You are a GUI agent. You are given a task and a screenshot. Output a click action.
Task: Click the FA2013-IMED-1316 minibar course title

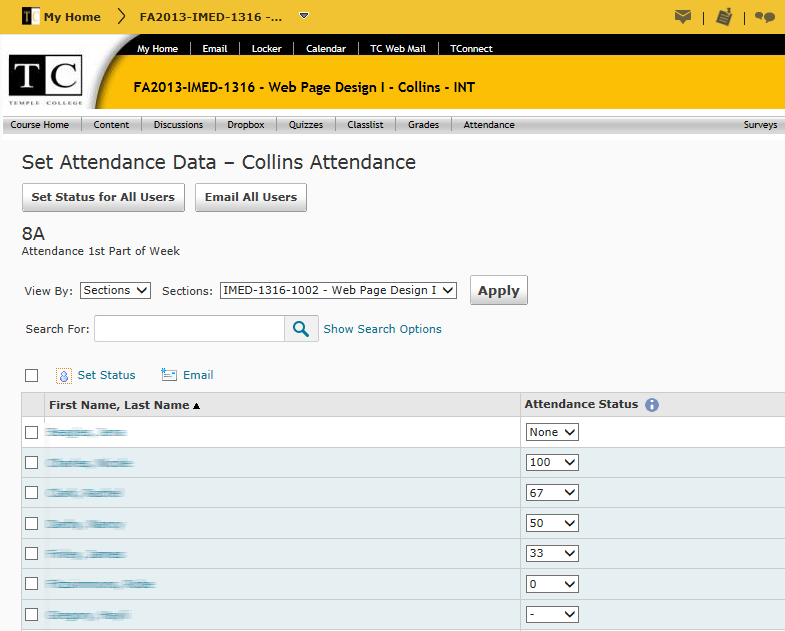pos(211,17)
